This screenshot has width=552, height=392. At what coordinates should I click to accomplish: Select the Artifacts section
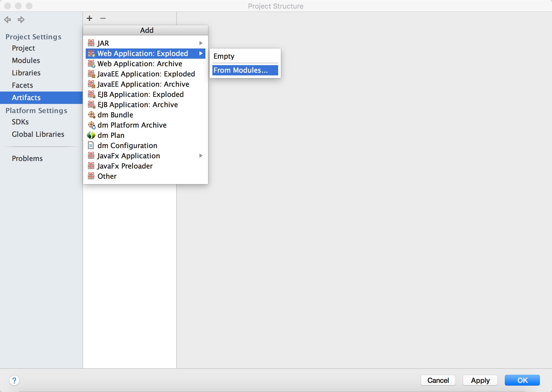click(27, 97)
